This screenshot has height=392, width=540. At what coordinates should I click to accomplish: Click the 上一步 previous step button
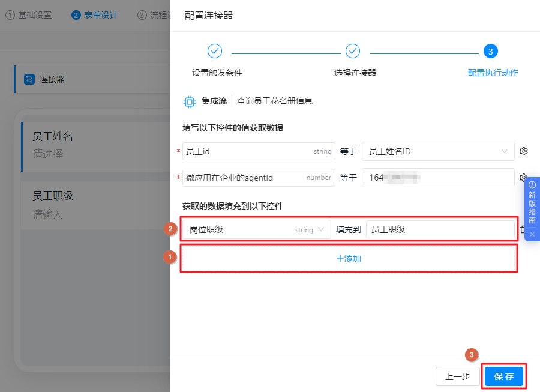pos(458,376)
